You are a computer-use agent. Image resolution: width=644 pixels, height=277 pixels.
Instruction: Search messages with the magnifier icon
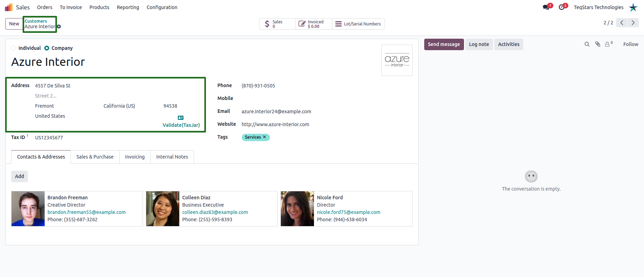click(587, 44)
